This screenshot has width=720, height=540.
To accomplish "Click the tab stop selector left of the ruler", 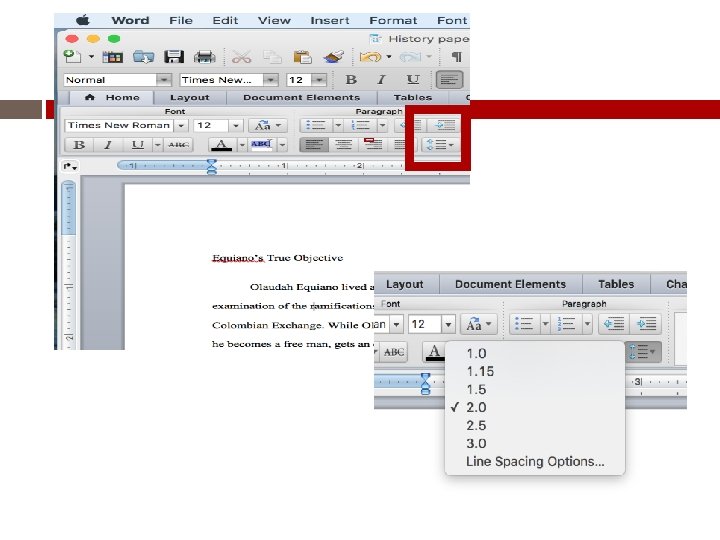I will click(70, 166).
